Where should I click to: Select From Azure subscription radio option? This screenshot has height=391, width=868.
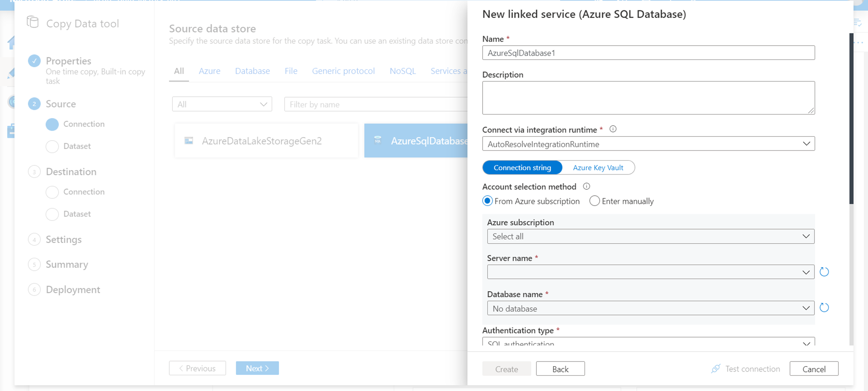click(x=487, y=201)
